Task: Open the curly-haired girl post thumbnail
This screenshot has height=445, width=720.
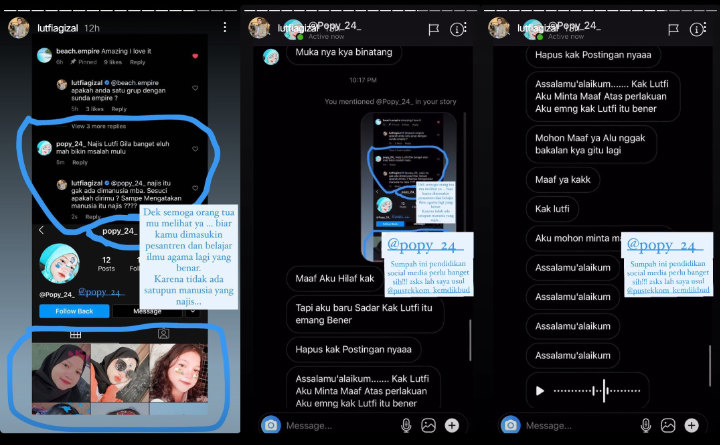Action: 179,373
